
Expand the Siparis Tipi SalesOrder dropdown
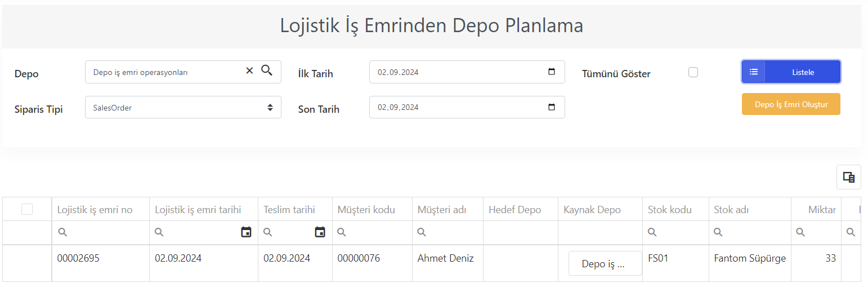click(x=183, y=107)
